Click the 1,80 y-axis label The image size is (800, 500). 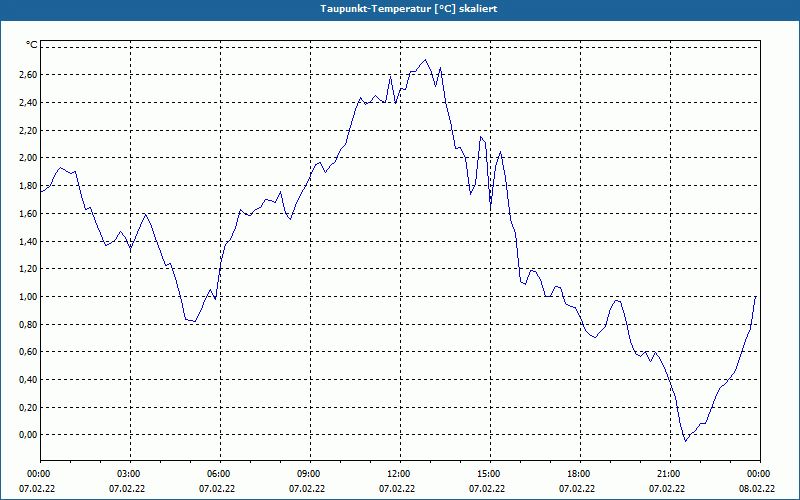(28, 186)
